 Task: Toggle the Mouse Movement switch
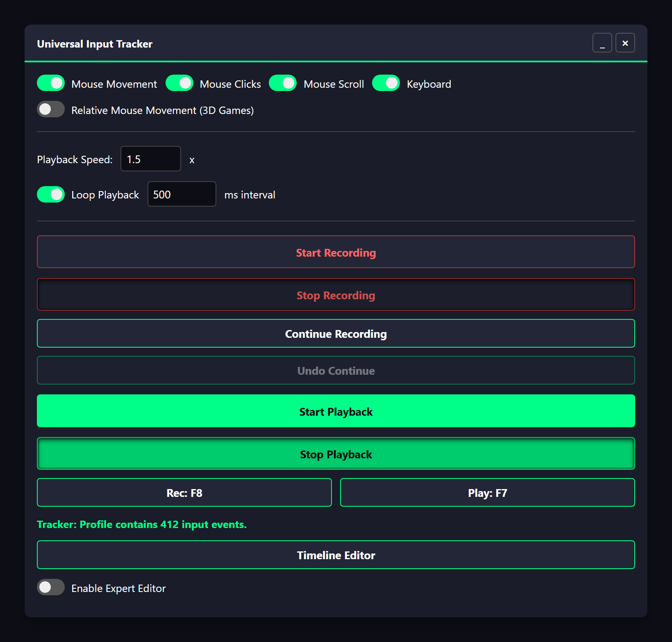tap(51, 83)
